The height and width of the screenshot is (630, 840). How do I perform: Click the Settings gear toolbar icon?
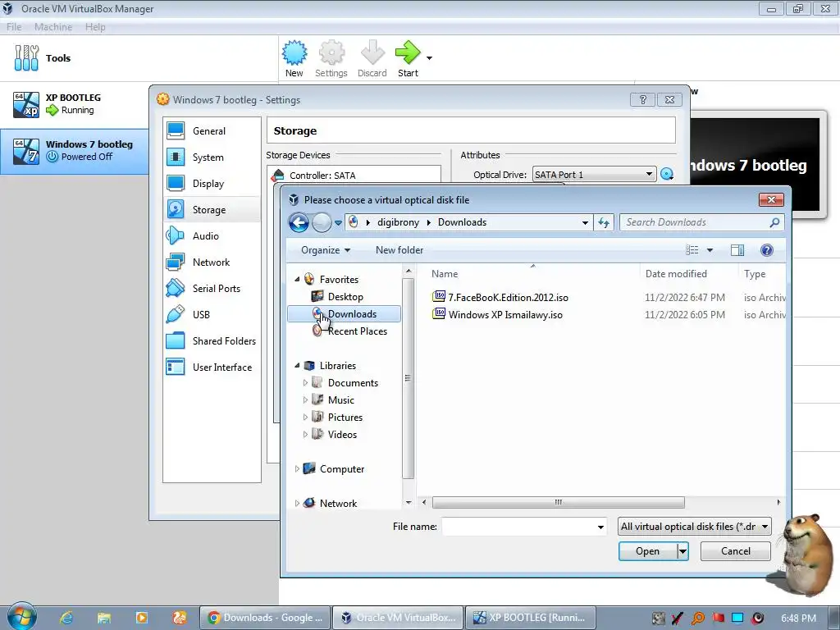[x=331, y=52]
